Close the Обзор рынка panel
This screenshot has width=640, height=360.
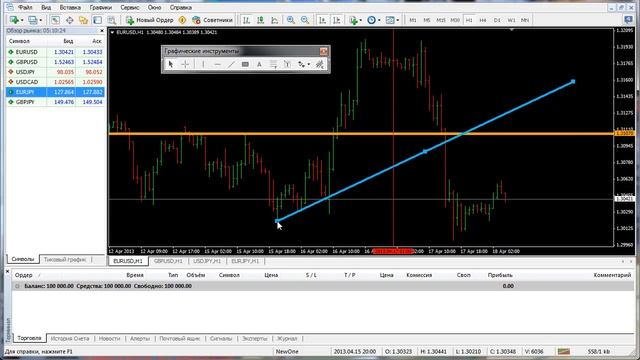[x=102, y=31]
